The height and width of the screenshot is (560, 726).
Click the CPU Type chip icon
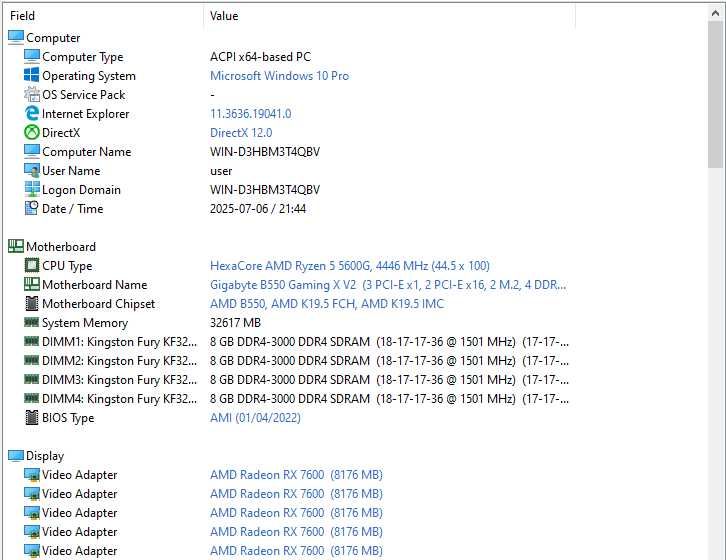[x=31, y=265]
